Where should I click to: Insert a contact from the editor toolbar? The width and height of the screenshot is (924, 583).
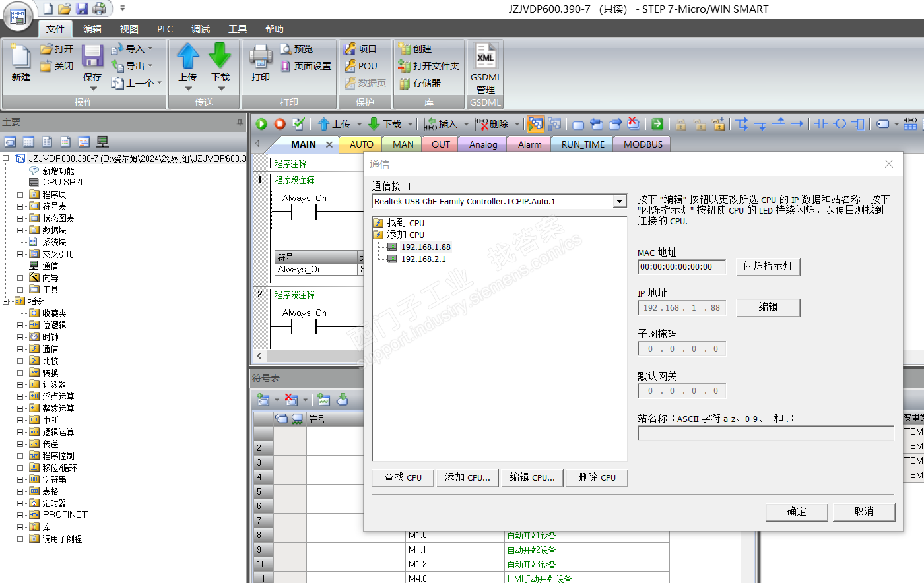click(821, 124)
